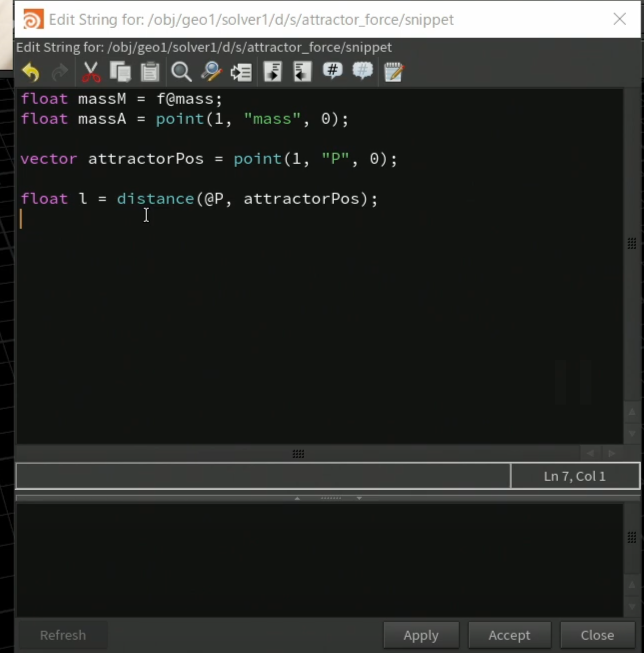Click the 'point' function on the massA line
Screen dimensions: 644x653
(180, 119)
